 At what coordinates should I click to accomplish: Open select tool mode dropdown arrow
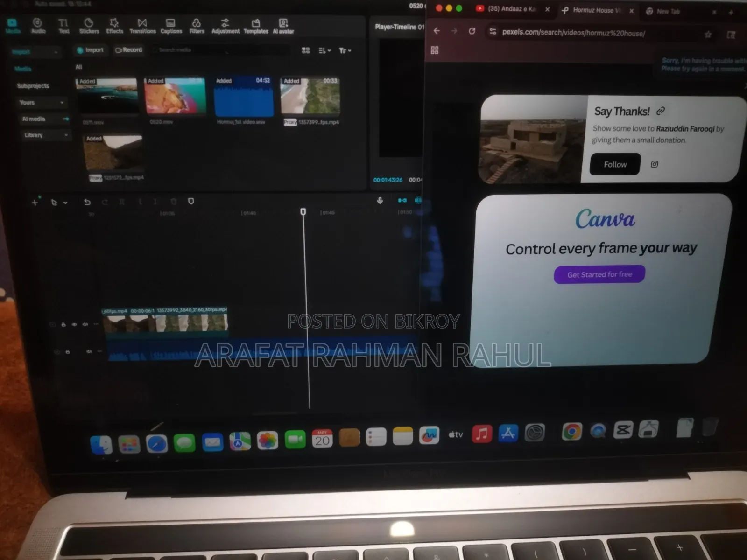tap(65, 203)
